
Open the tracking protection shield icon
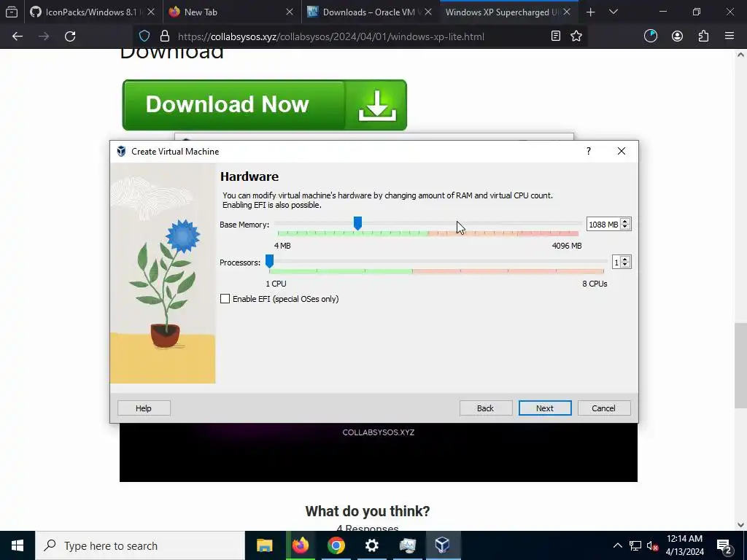click(144, 36)
